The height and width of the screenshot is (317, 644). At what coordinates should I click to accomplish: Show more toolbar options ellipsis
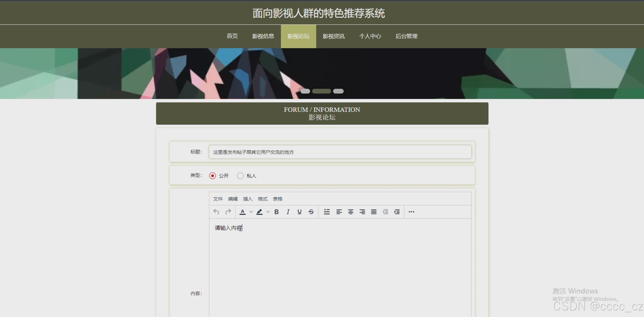411,212
